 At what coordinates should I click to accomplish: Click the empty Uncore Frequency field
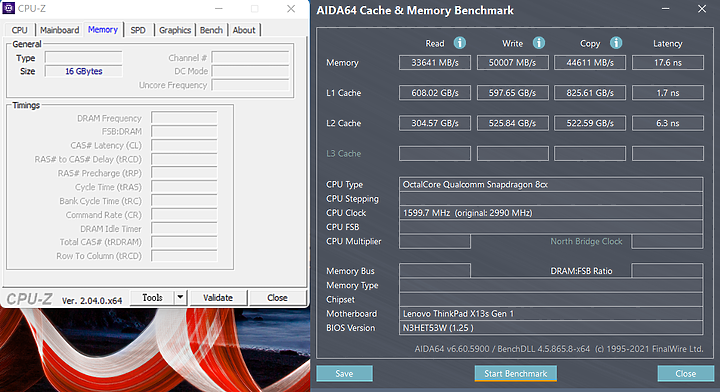[250, 85]
